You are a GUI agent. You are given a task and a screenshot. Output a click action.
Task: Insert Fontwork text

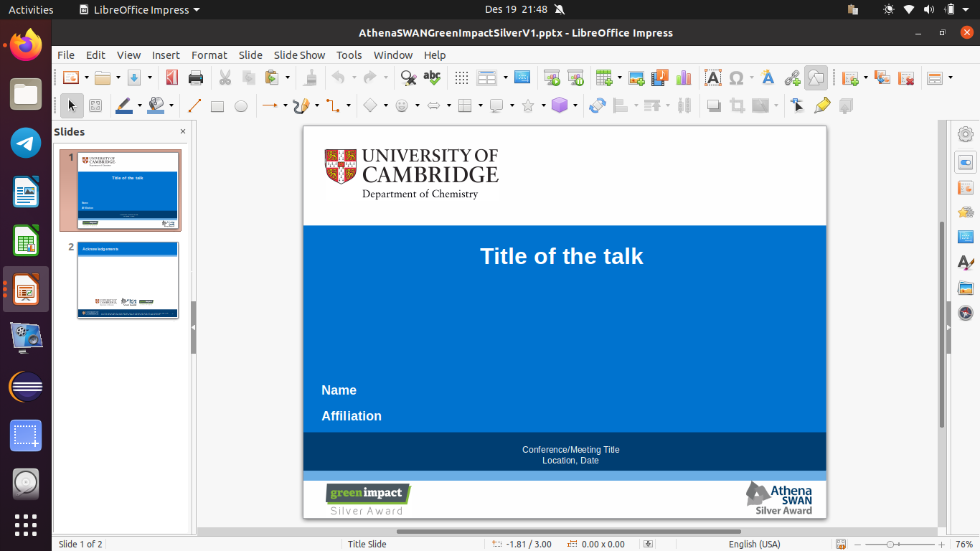coord(768,77)
